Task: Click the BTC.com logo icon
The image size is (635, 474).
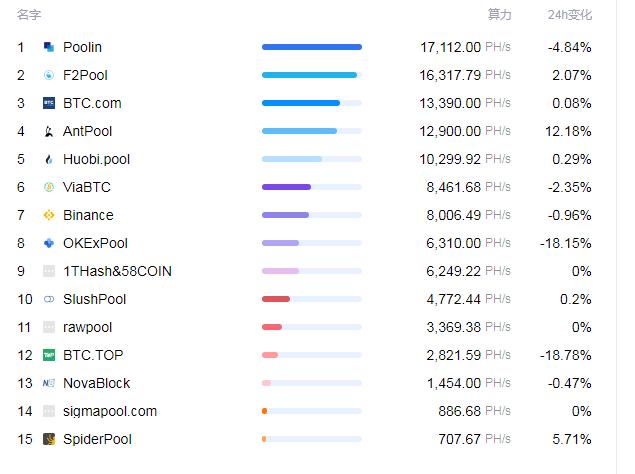Action: click(x=49, y=103)
